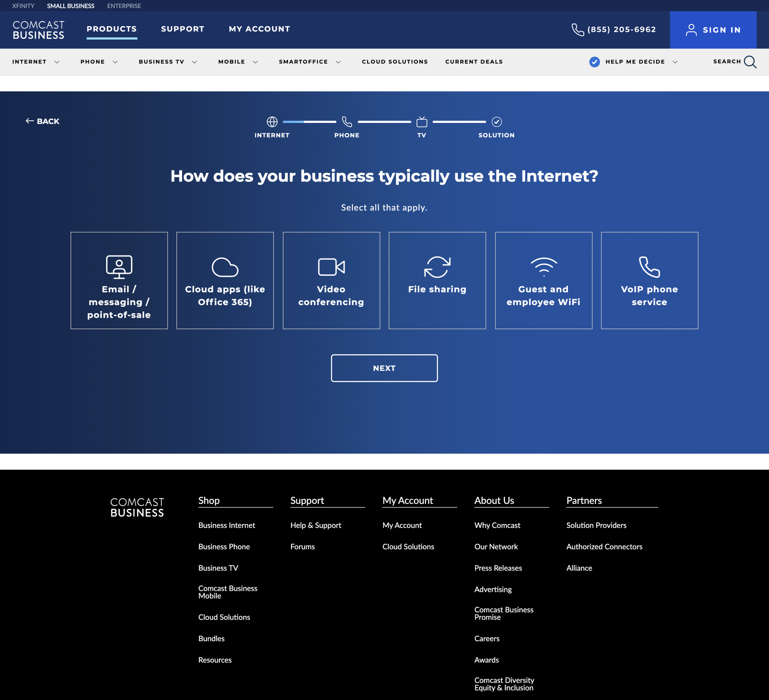The image size is (769, 700).
Task: Click the Comcast Business logo in the header
Action: pos(38,30)
